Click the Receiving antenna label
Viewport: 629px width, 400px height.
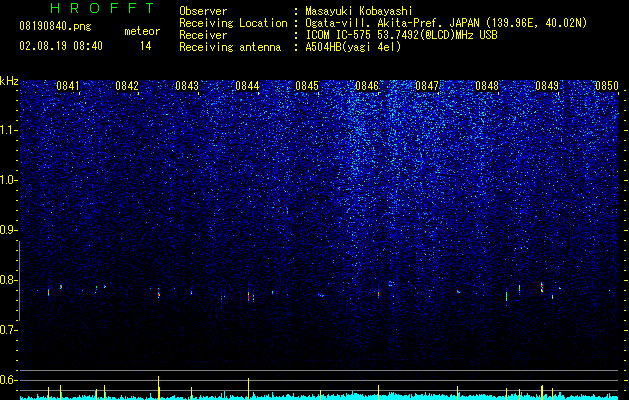click(x=230, y=47)
